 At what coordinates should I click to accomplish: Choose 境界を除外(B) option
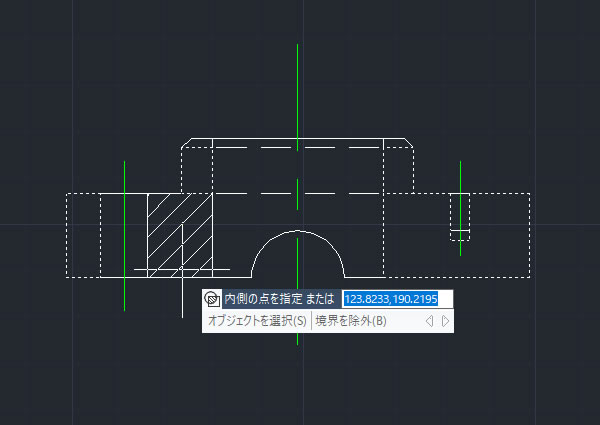(351, 321)
